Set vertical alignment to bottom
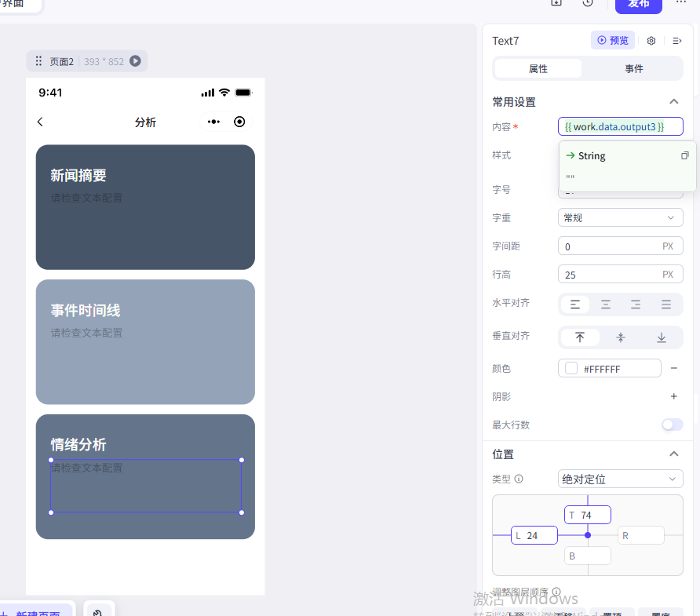700x616 pixels. (x=662, y=337)
